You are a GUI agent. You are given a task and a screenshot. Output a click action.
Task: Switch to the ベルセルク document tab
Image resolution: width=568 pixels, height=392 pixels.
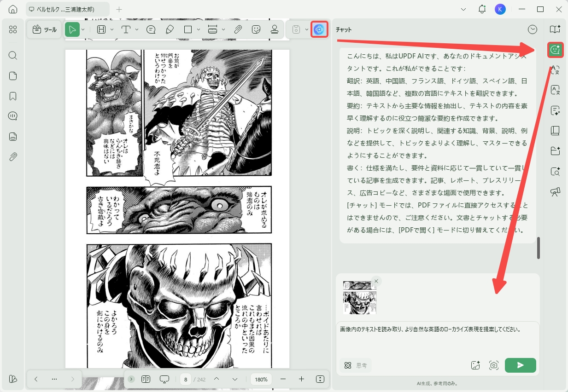click(68, 9)
